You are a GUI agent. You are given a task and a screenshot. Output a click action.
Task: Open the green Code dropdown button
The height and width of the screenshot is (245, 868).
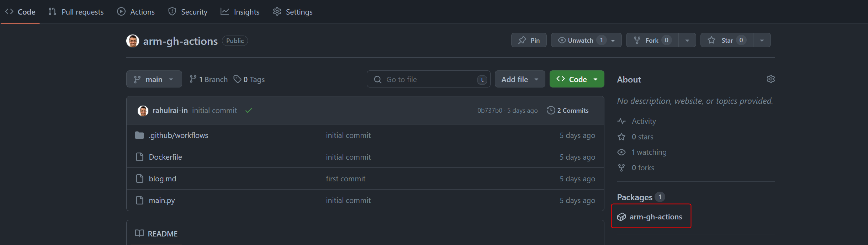[x=577, y=79]
